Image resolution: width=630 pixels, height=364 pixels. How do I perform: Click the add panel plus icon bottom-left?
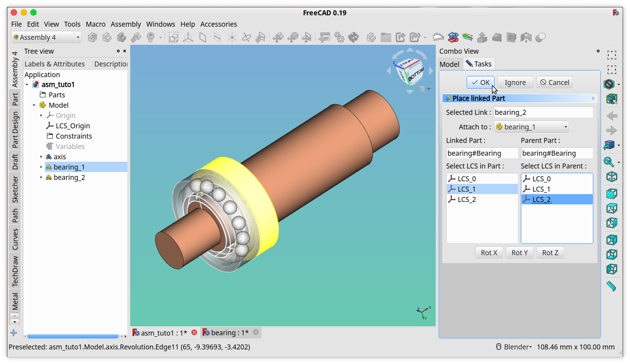point(14,333)
